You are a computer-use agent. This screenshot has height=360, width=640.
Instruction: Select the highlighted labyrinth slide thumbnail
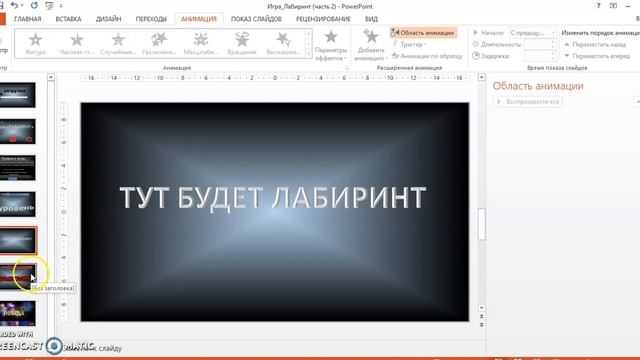[x=18, y=240]
